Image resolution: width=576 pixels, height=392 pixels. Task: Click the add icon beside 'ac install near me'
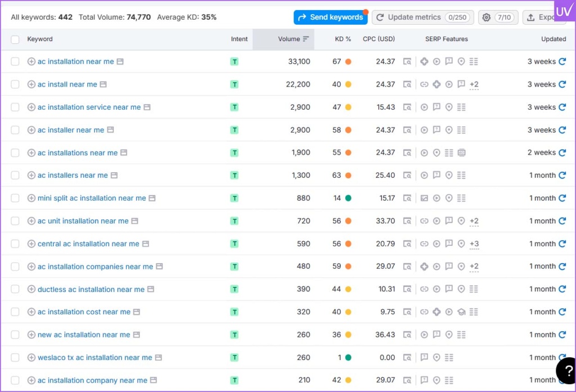coord(31,84)
